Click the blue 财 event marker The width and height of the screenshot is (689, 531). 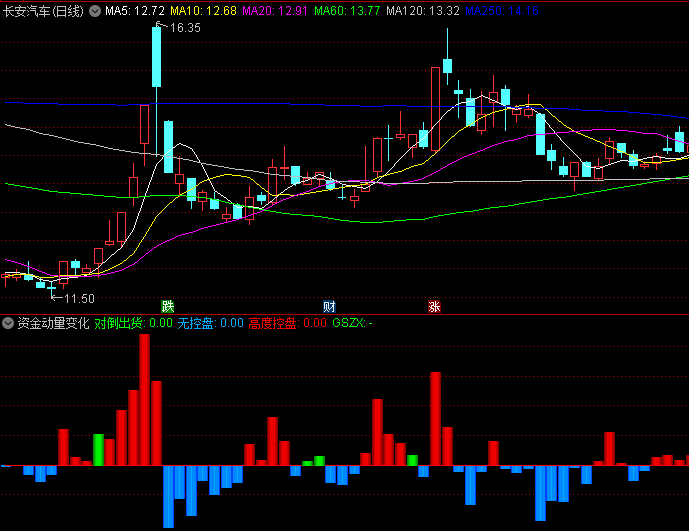(329, 306)
